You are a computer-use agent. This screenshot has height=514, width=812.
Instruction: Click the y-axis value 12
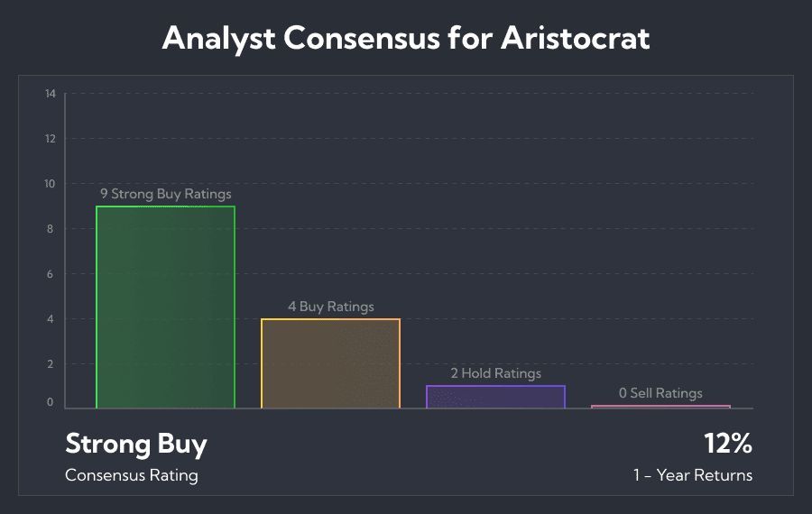[51, 139]
